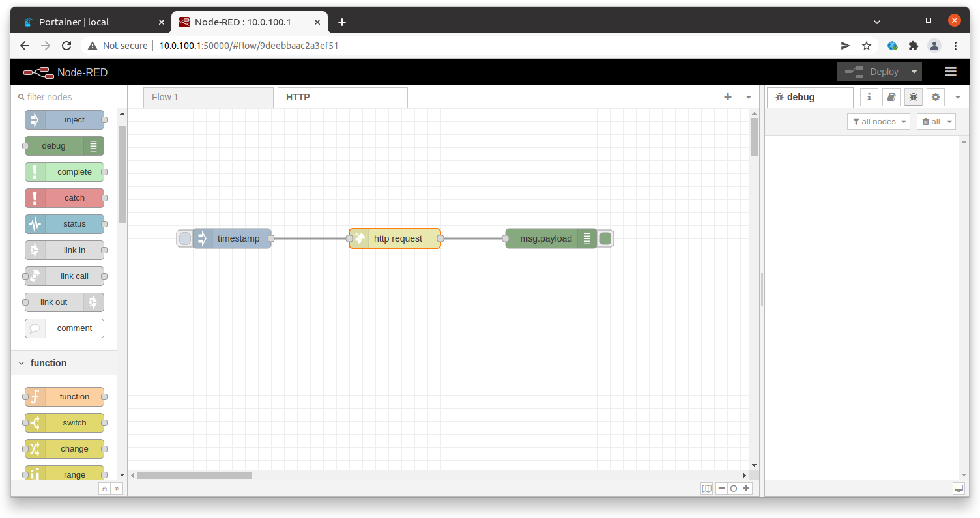
Task: Open the info sidebar tab
Action: point(869,96)
